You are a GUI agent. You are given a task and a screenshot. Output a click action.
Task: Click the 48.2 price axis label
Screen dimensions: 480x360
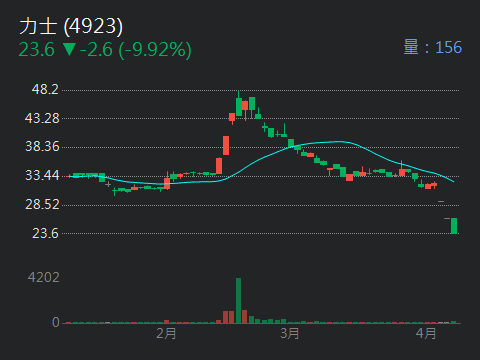45,89
